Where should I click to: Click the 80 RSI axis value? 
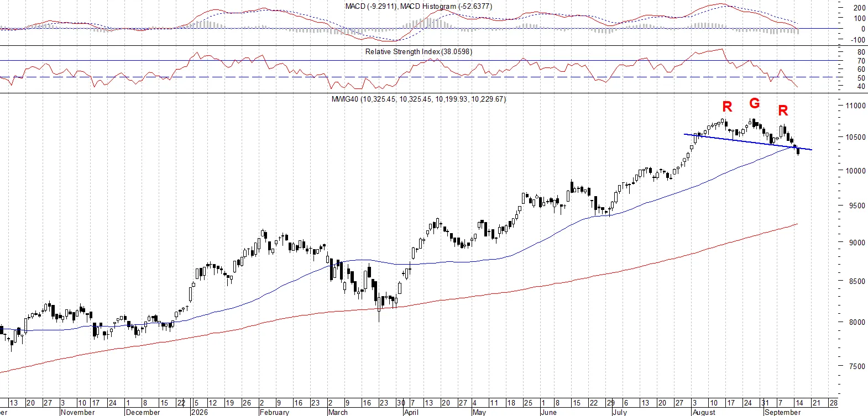click(x=861, y=52)
